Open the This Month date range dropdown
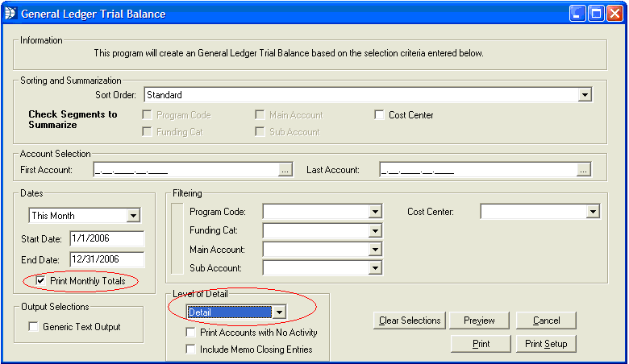This screenshot has width=629, height=364. pyautogui.click(x=133, y=216)
